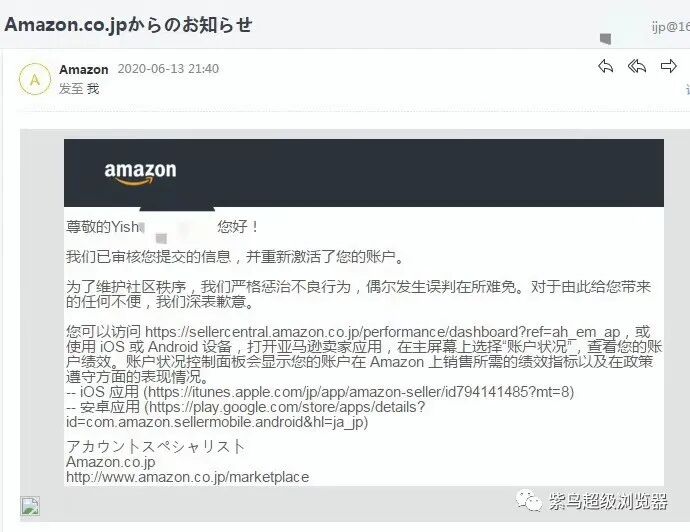Click the broken image icon below the message

coord(30,506)
